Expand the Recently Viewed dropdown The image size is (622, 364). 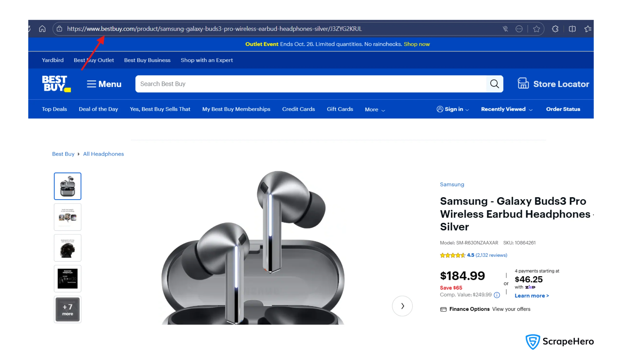pyautogui.click(x=507, y=109)
